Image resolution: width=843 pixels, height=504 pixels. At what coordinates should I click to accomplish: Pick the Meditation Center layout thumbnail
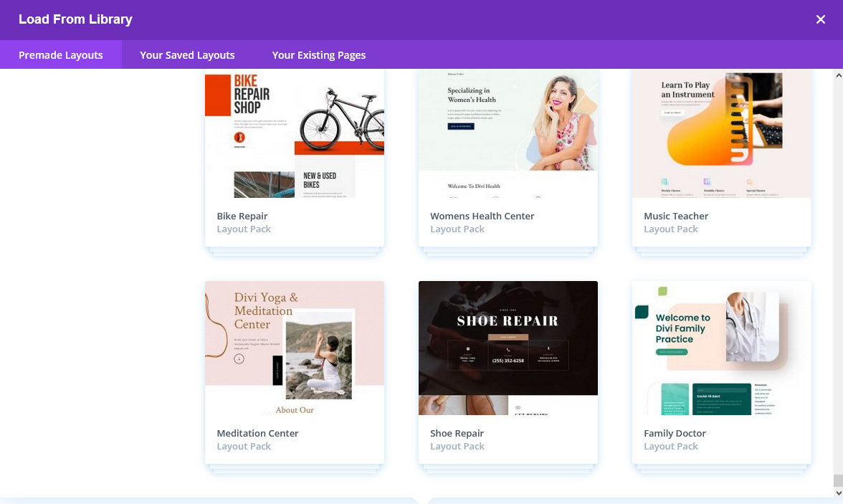(295, 348)
